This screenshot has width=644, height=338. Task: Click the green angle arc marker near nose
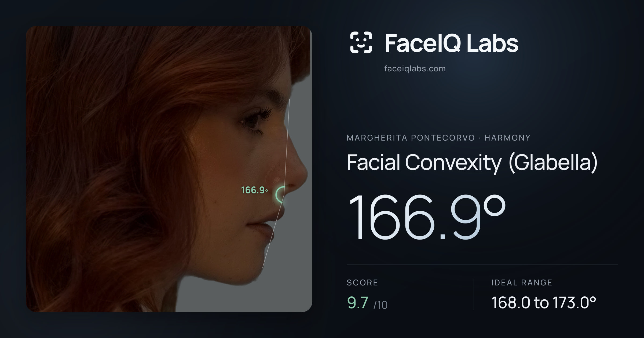[x=280, y=194]
